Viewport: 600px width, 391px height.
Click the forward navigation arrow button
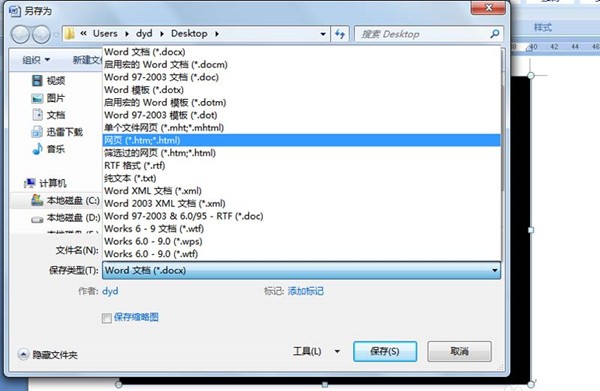[41, 34]
